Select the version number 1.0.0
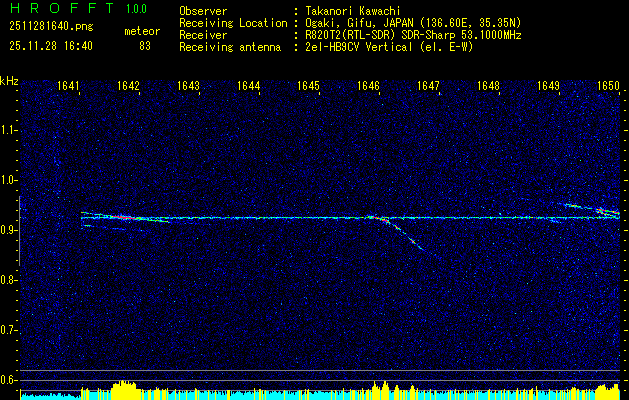The height and width of the screenshot is (400, 629). [136, 8]
